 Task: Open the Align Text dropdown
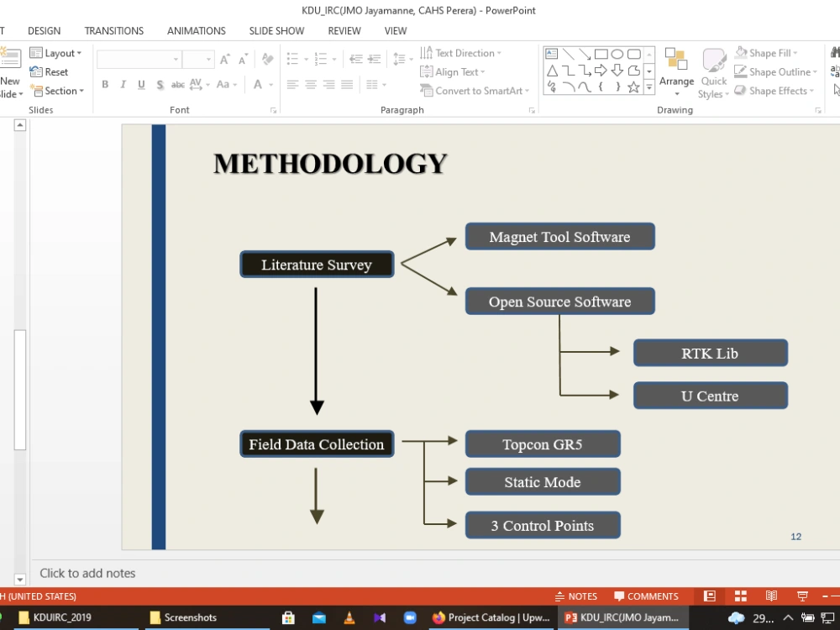point(453,71)
